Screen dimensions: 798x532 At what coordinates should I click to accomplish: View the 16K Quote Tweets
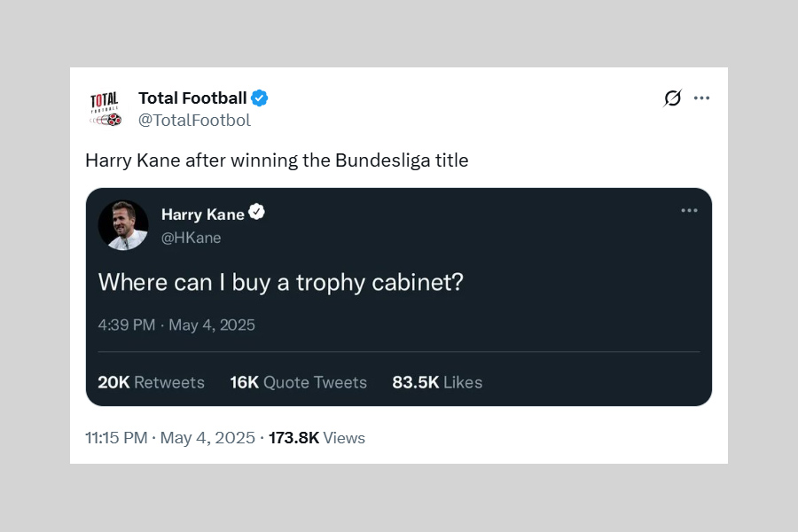pyautogui.click(x=298, y=382)
